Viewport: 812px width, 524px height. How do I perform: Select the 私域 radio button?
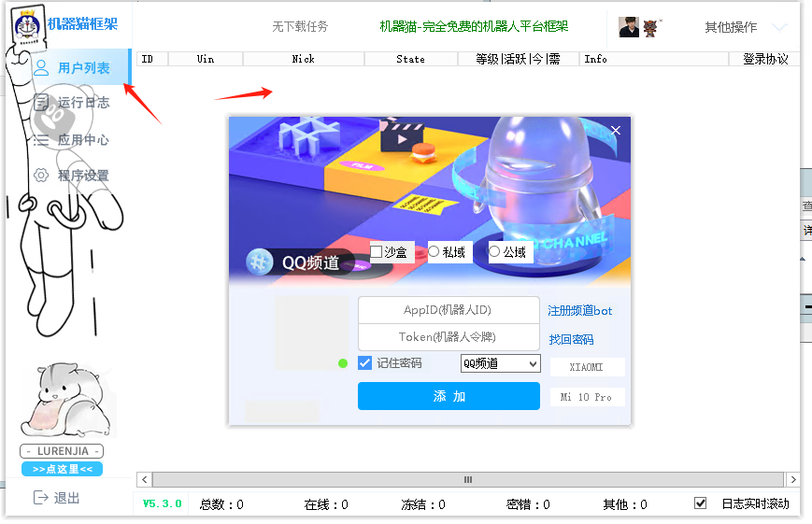pyautogui.click(x=434, y=251)
